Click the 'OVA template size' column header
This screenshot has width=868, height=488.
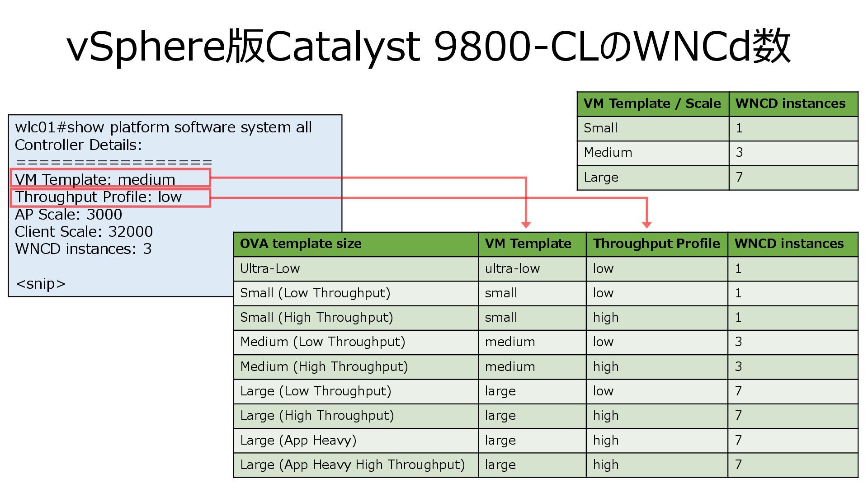point(301,244)
